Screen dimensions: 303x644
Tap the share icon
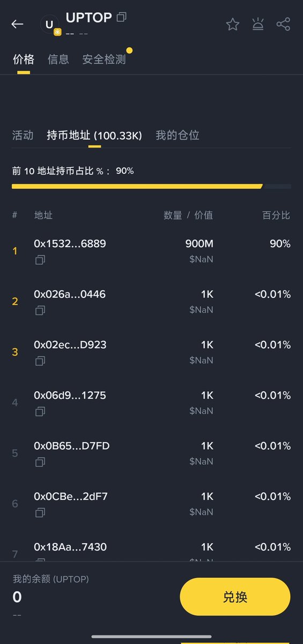tap(283, 24)
